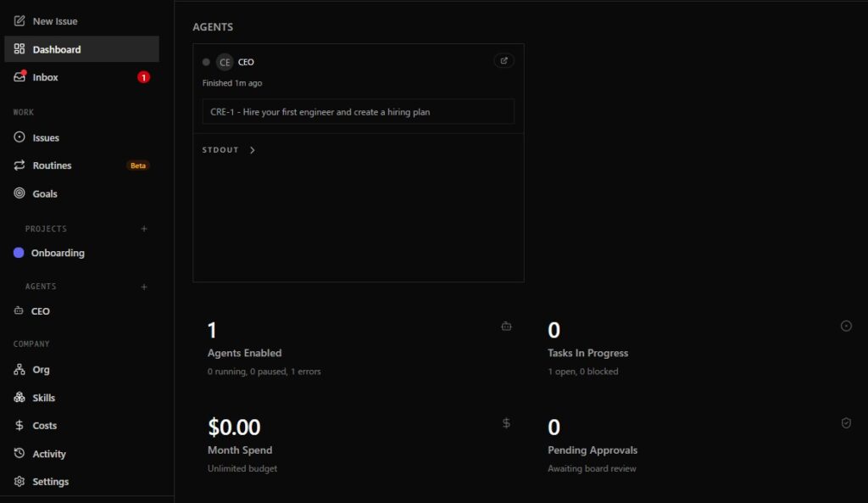Click the Goals target icon
The height and width of the screenshot is (503, 868).
click(x=19, y=193)
